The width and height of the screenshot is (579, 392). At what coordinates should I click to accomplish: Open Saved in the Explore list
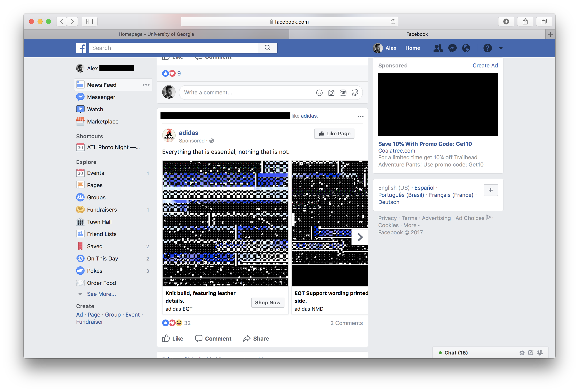(x=95, y=246)
